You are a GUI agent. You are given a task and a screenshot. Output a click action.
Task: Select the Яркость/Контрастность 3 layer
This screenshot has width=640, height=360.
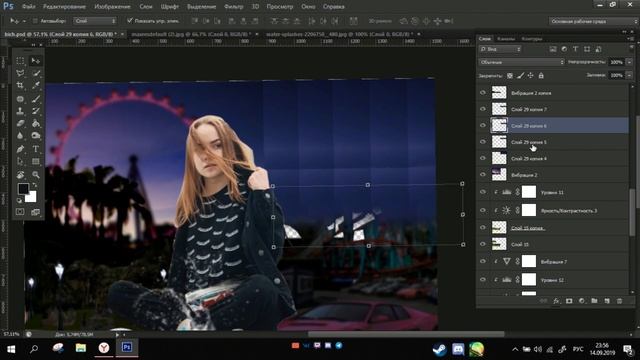[x=553, y=211]
